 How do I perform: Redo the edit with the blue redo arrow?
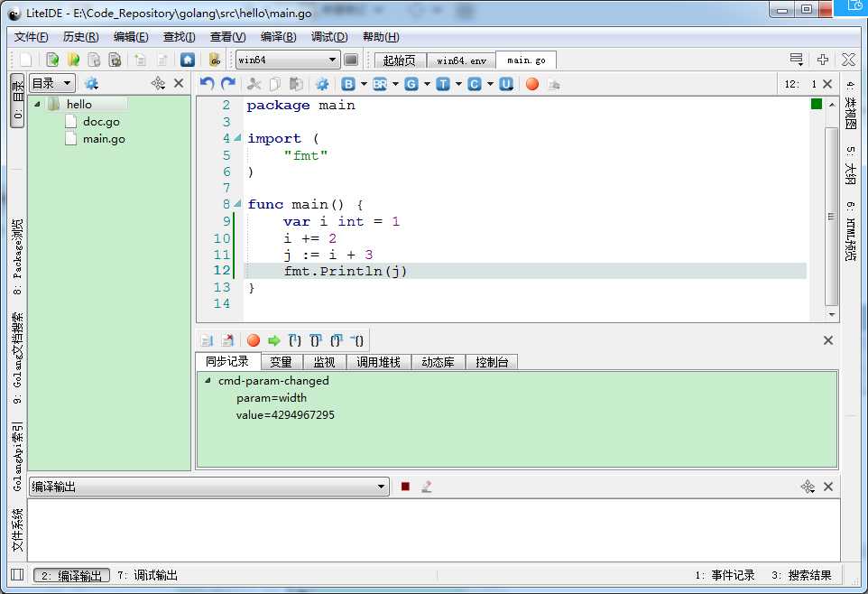(x=228, y=84)
